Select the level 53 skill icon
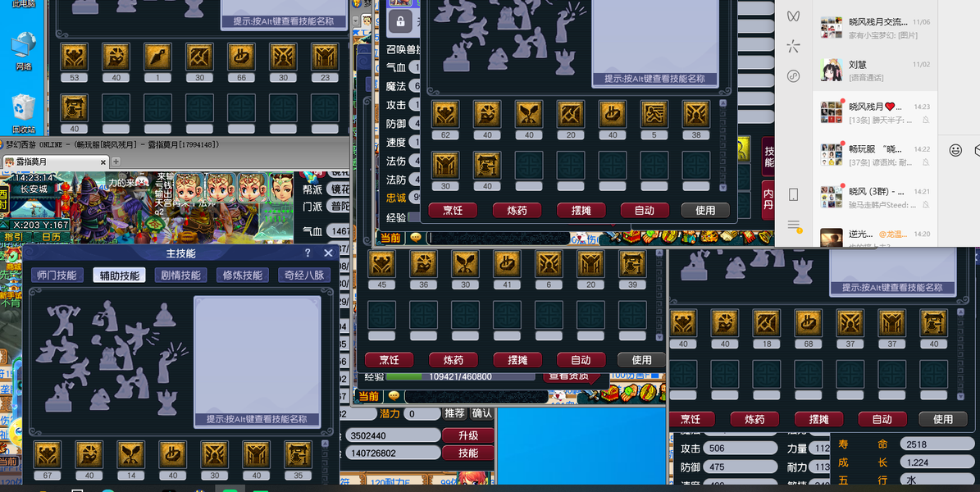The image size is (980, 492). 75,57
